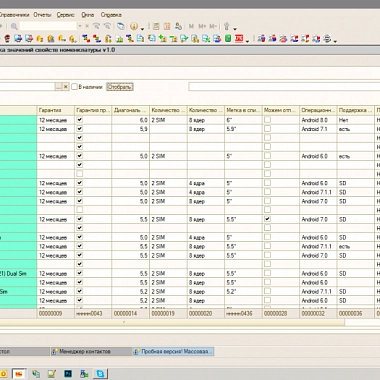Open the yellow info help icon
Viewport: 380px width, 380px height.
click(x=134, y=26)
